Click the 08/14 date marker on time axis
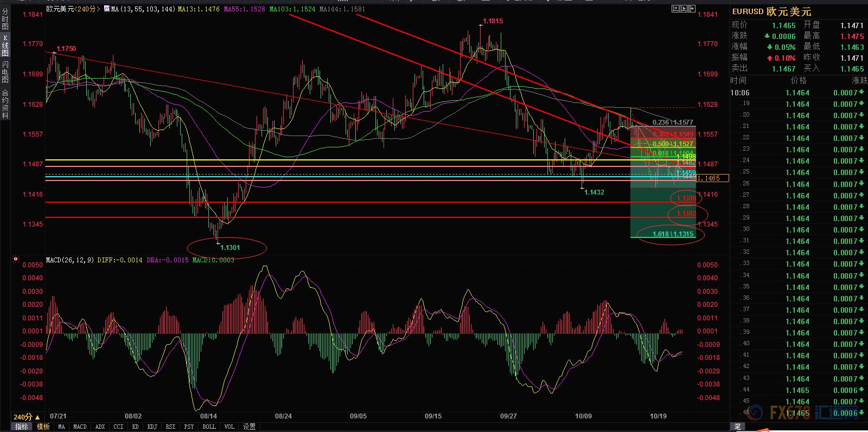Screen dimensions: 868x432 click(208, 416)
